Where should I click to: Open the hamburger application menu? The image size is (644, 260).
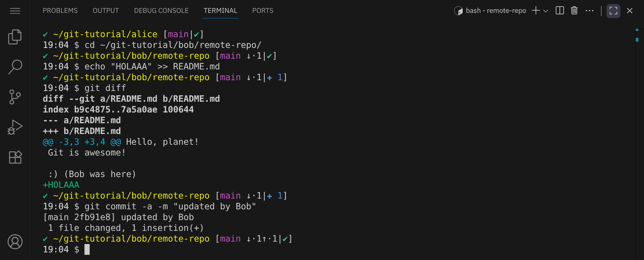point(15,11)
